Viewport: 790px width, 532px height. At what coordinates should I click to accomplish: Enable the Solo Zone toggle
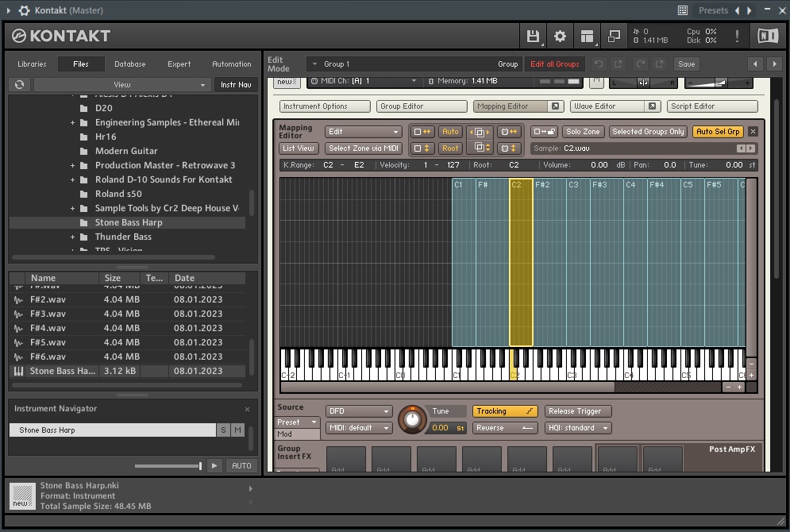pyautogui.click(x=583, y=132)
